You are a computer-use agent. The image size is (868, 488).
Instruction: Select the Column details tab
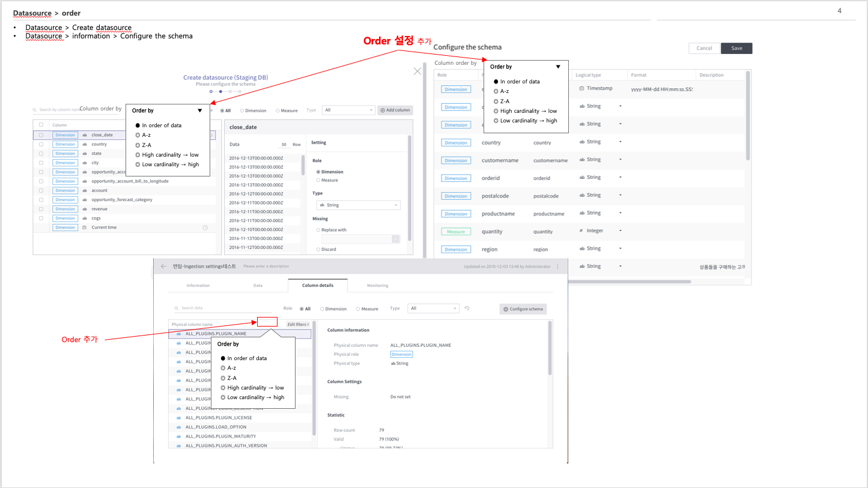click(x=318, y=286)
